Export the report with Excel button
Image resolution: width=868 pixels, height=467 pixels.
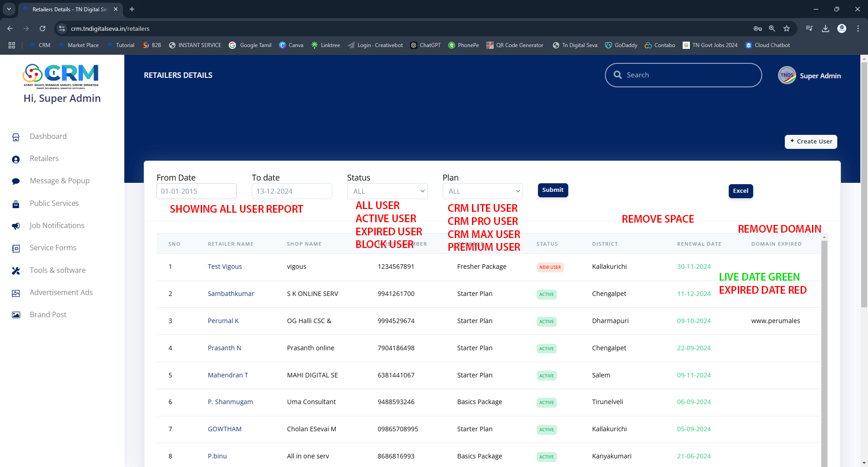pos(741,191)
